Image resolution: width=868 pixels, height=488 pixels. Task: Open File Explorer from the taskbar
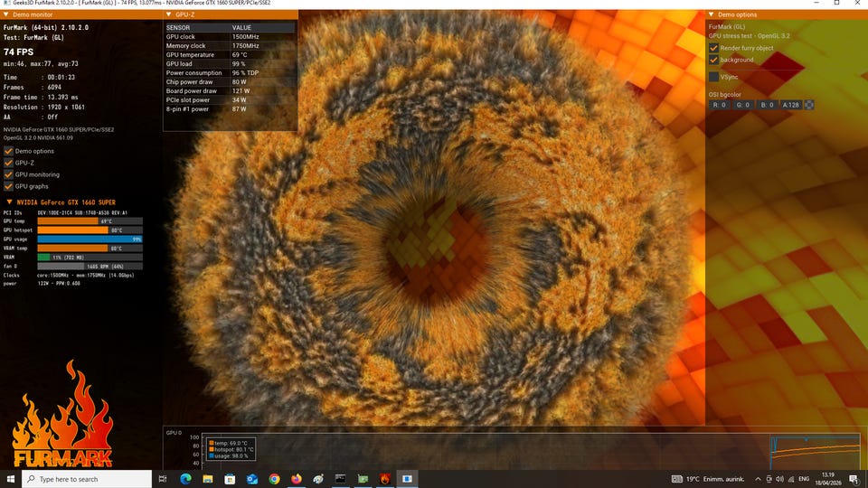[207, 479]
